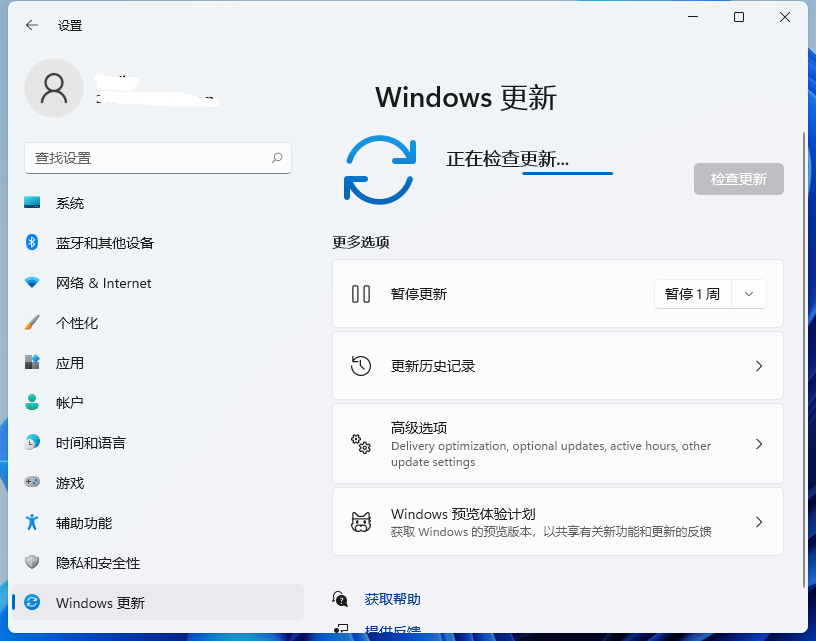This screenshot has height=641, width=816.
Task: Click the 检查更新 button
Action: pyautogui.click(x=738, y=179)
